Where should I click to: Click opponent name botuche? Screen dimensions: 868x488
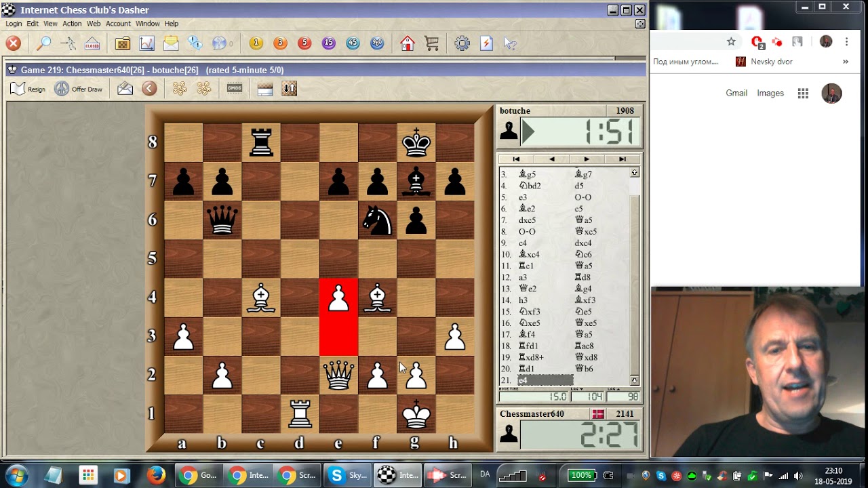coord(515,110)
